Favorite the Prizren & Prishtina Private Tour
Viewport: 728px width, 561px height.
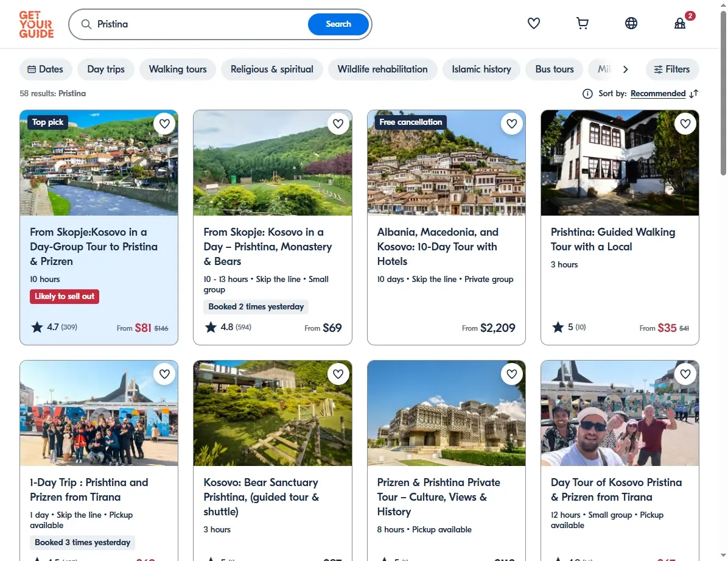(512, 374)
